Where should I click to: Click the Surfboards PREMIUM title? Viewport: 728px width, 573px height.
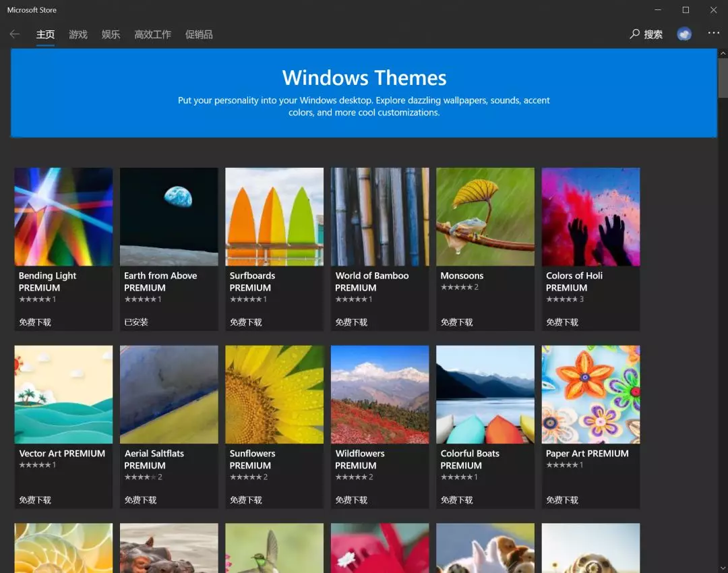[252, 281]
